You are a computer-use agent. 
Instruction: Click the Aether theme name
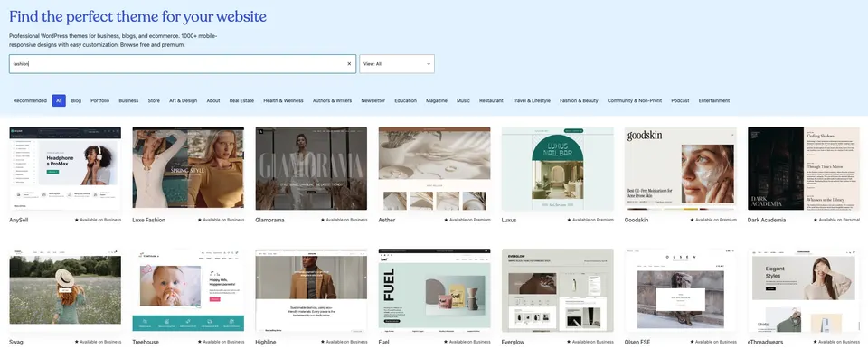tap(387, 220)
